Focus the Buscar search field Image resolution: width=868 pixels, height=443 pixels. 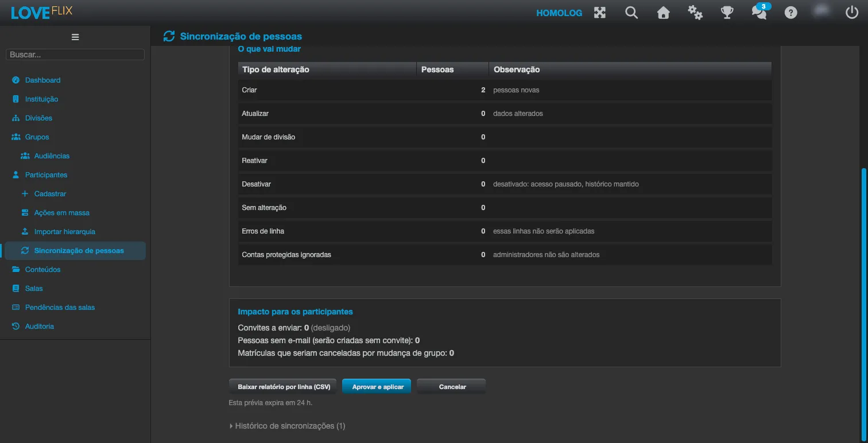(75, 55)
